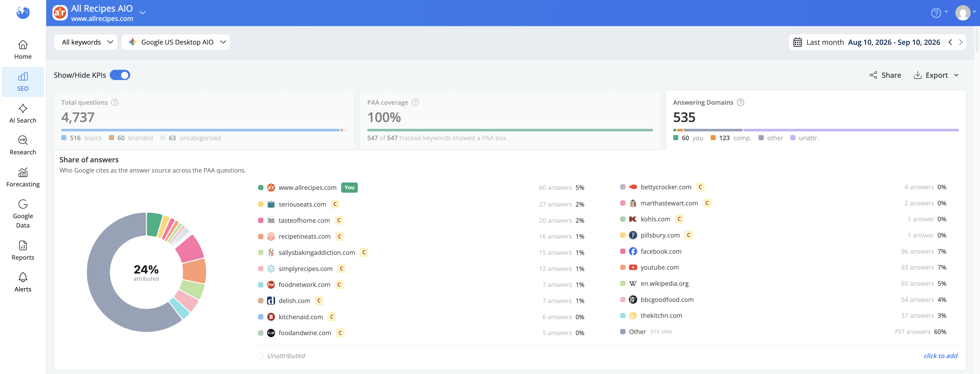Image resolution: width=980 pixels, height=374 pixels.
Task: Go to previous date period
Action: coord(950,42)
